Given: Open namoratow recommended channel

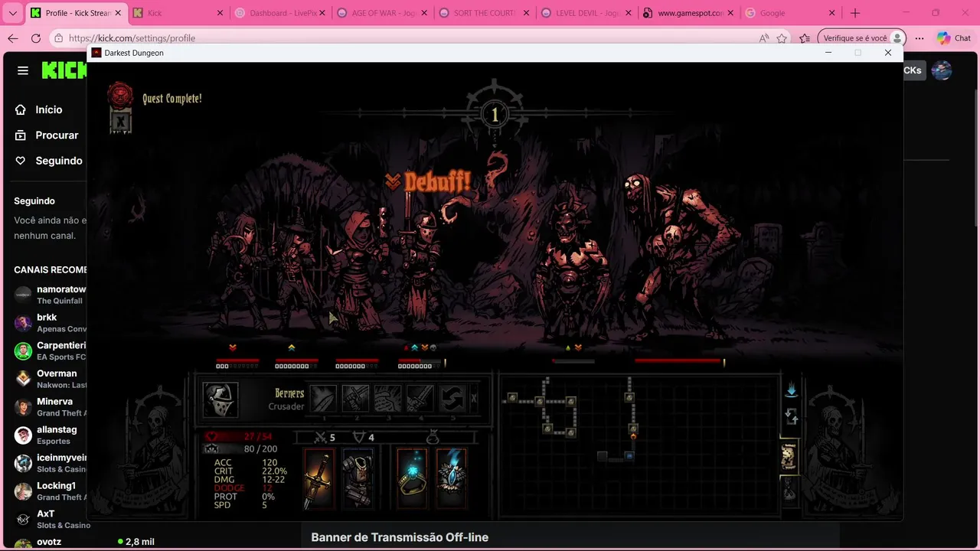Looking at the screenshot, I should [x=49, y=295].
